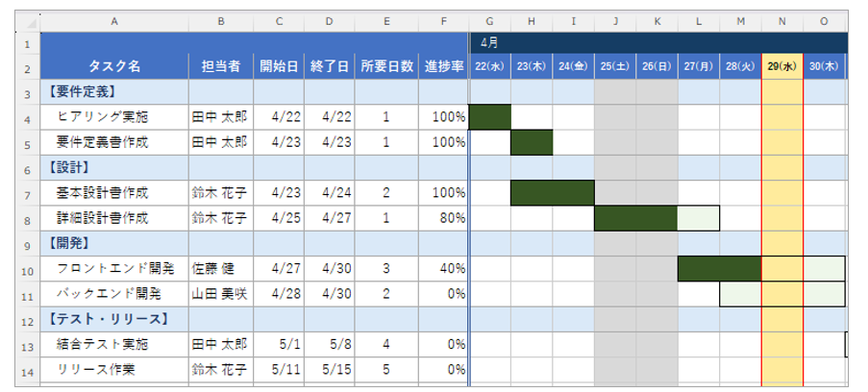Screen dimensions: 868x392
Task: Select row 12 header
Action: 28,320
